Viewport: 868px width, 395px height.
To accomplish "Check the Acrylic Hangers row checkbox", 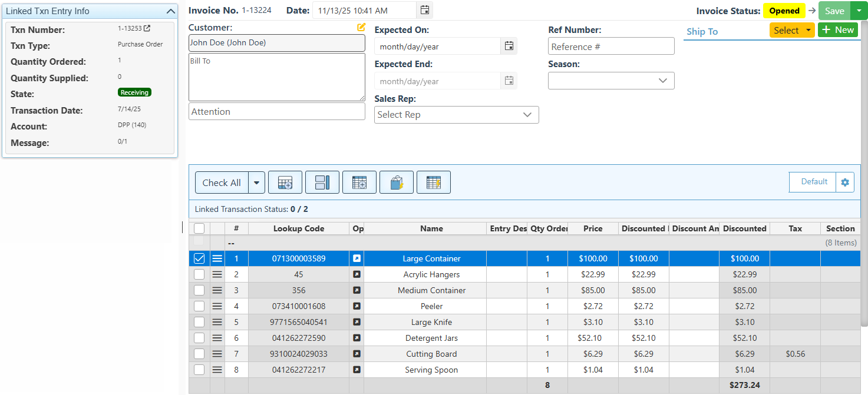I will [199, 274].
